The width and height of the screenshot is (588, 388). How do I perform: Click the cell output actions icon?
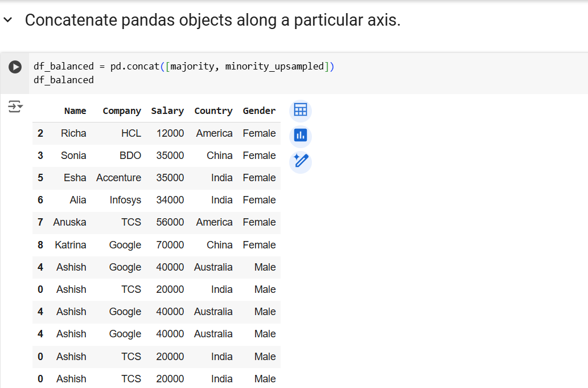click(15, 107)
